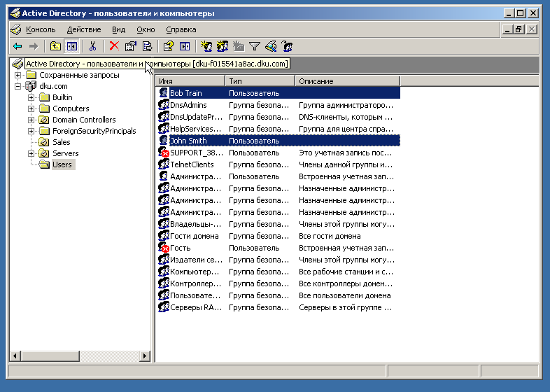Screen dimensions: 550x392
Task: Select the Servers tree label
Action: coord(66,154)
